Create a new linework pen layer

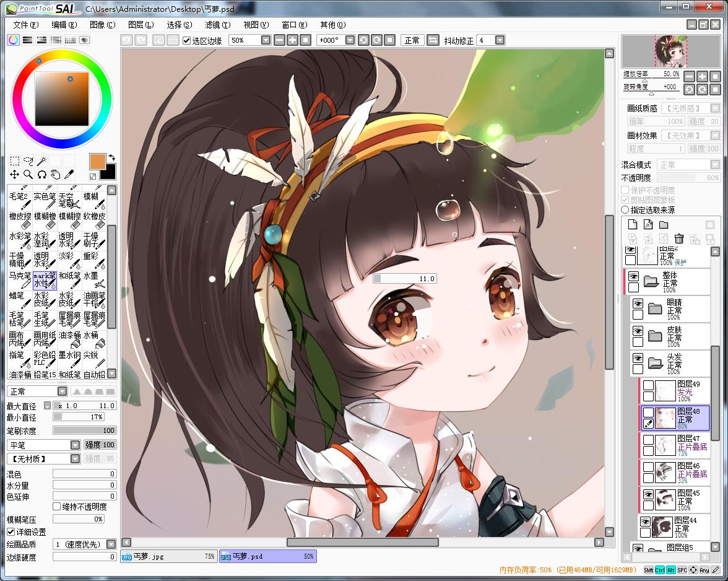coord(648,225)
